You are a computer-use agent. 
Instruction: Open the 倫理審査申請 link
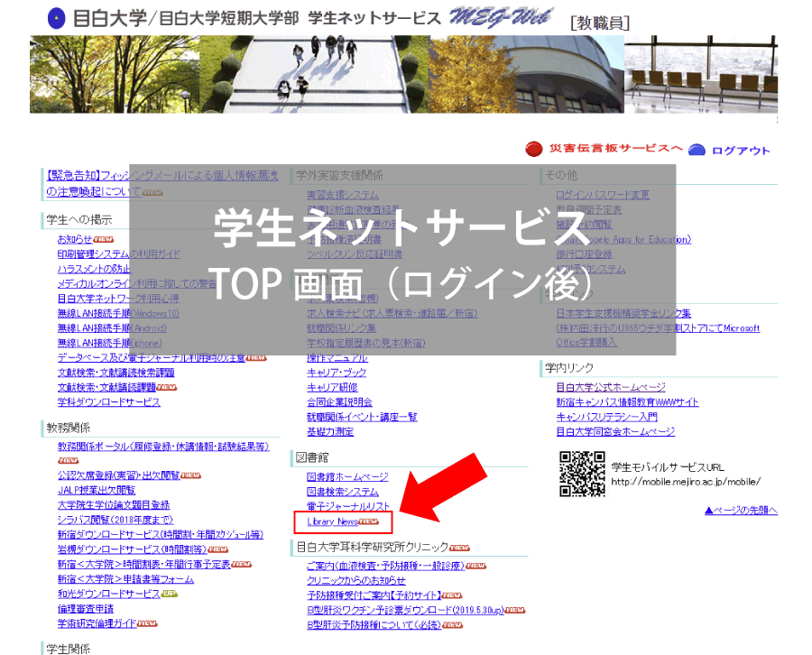click(86, 609)
